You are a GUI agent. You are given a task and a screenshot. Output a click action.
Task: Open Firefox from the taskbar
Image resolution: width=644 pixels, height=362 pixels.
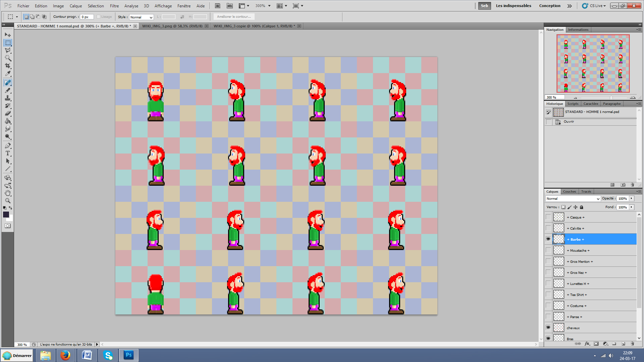pyautogui.click(x=65, y=355)
